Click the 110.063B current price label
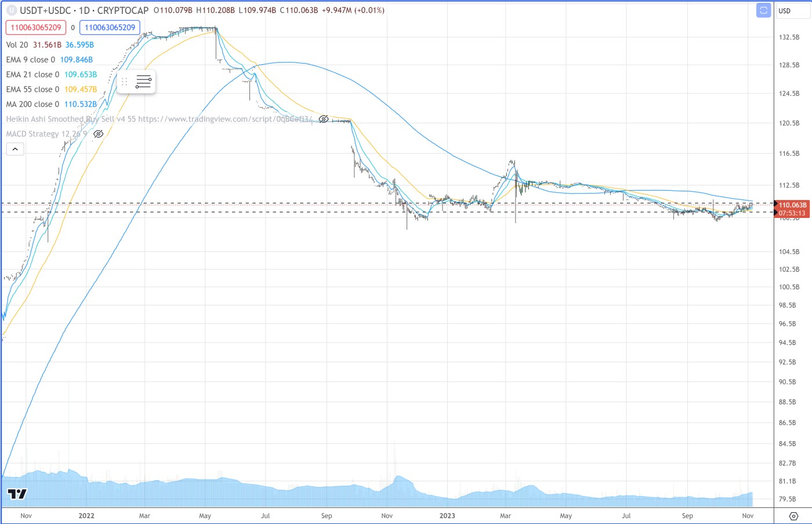 click(x=792, y=205)
